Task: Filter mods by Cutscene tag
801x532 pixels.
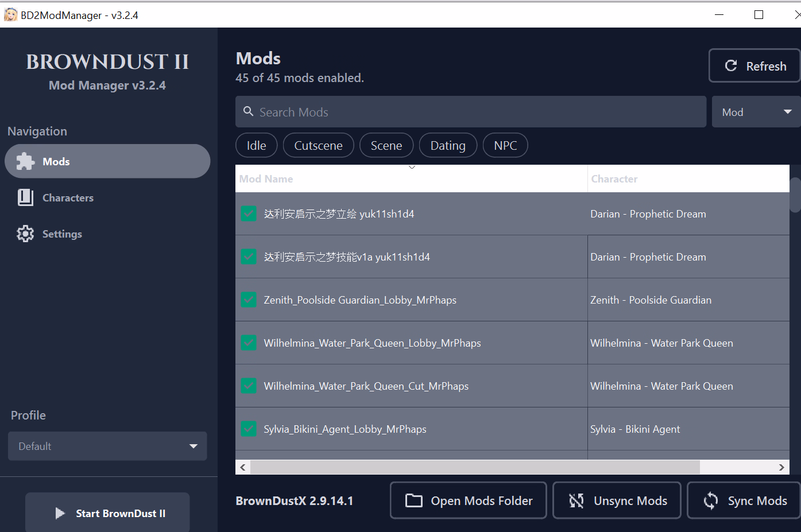Action: click(318, 146)
